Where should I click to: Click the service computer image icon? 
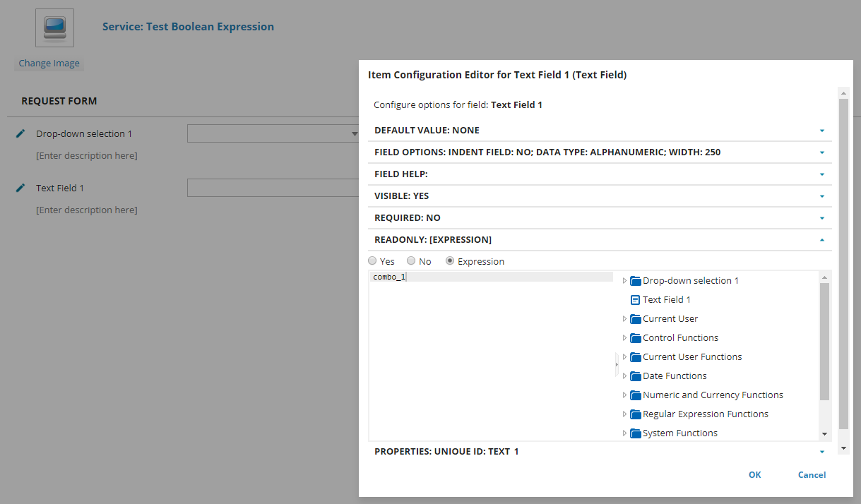click(x=54, y=28)
